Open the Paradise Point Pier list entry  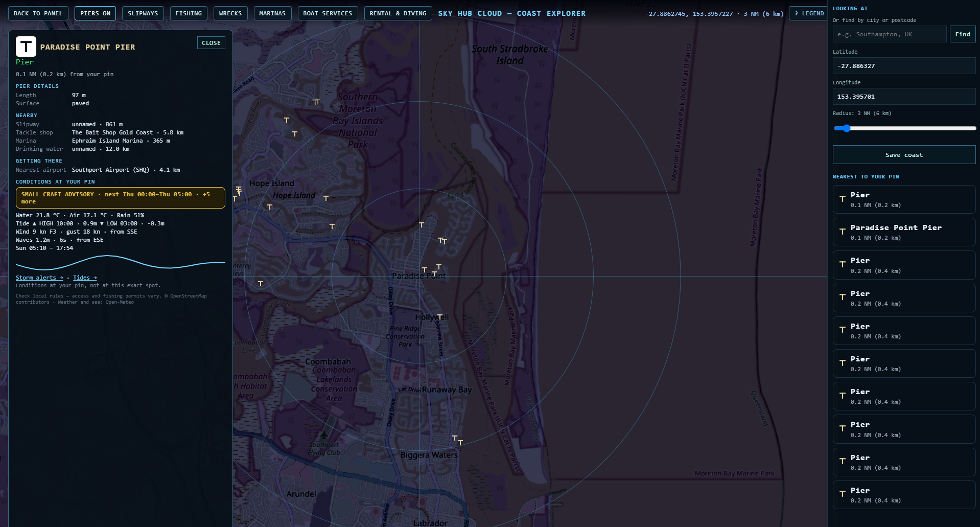pos(904,232)
